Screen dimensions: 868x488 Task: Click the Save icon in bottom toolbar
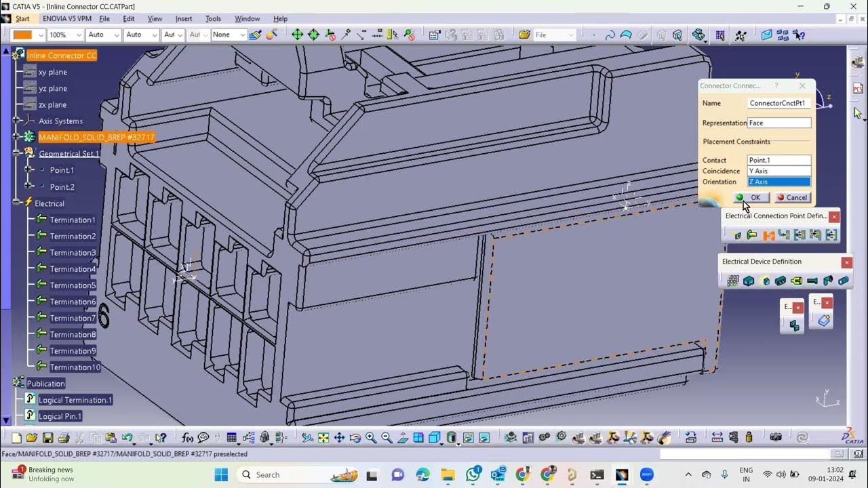(47, 438)
